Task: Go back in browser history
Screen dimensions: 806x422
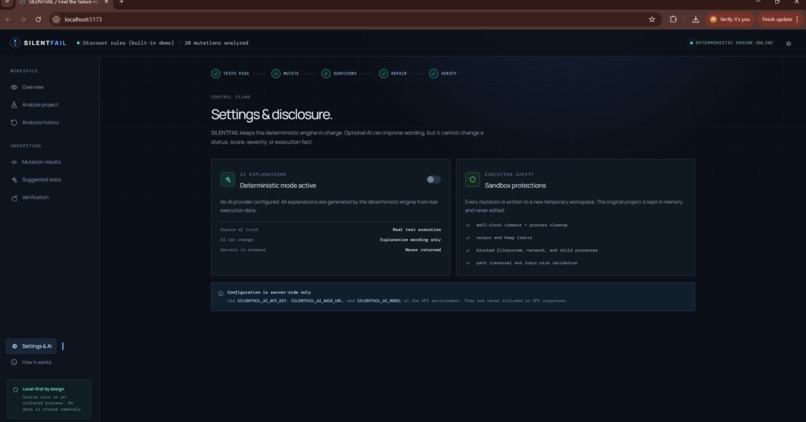Action: tap(8, 20)
